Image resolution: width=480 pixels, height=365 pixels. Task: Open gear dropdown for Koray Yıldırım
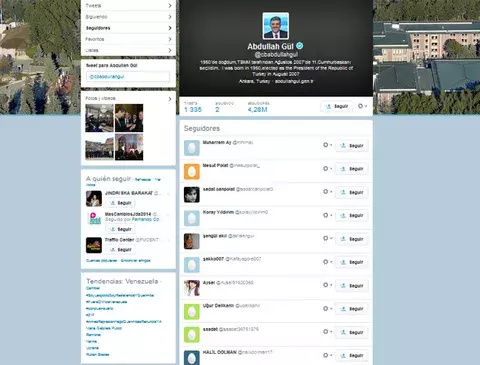(327, 215)
